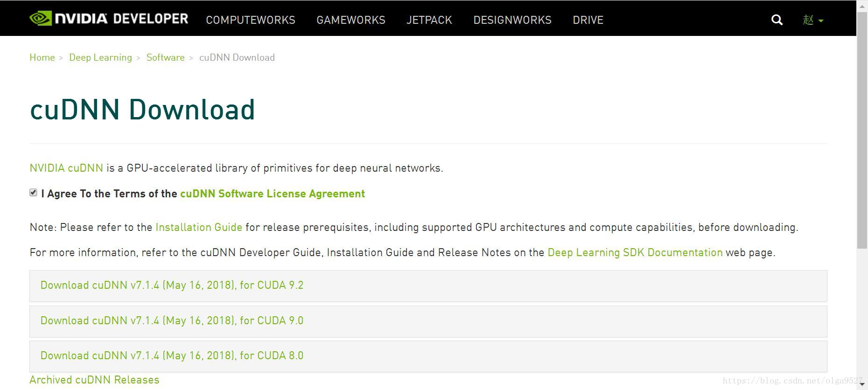Open the Installation Guide link
The image size is (868, 390).
(x=199, y=227)
